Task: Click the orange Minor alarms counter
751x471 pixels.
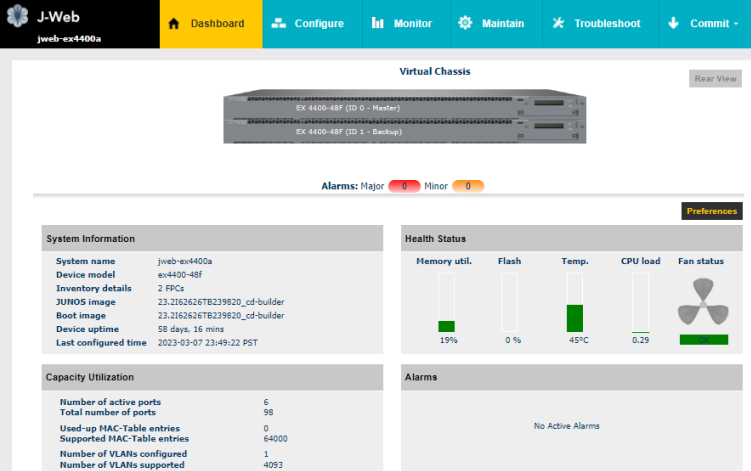Action: tap(467, 186)
